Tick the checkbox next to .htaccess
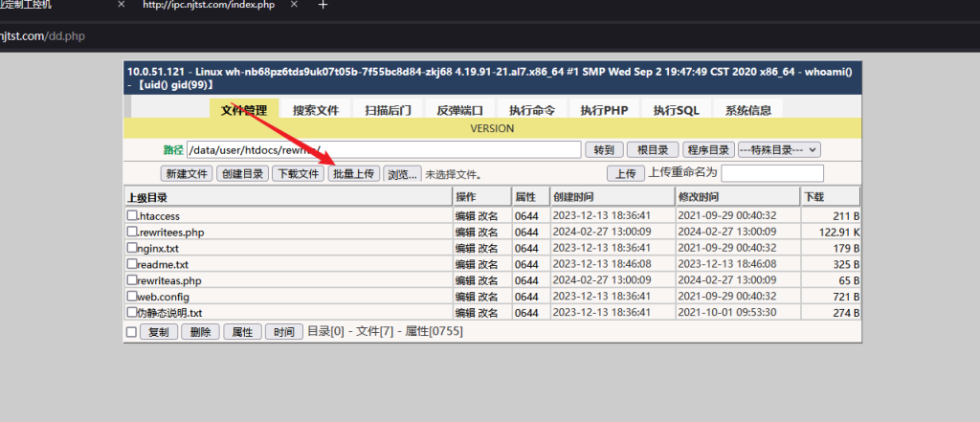Image resolution: width=980 pixels, height=422 pixels. click(x=133, y=215)
